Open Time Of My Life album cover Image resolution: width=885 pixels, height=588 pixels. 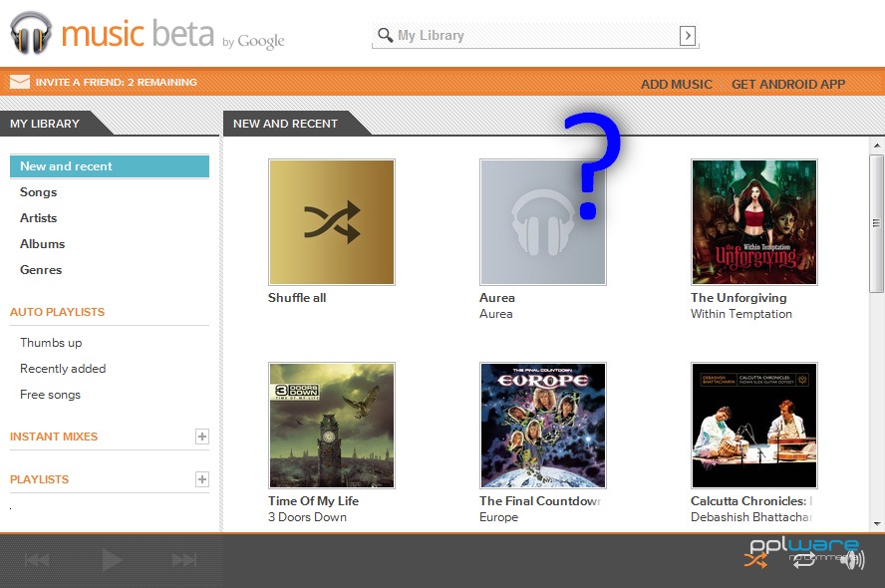click(x=332, y=425)
